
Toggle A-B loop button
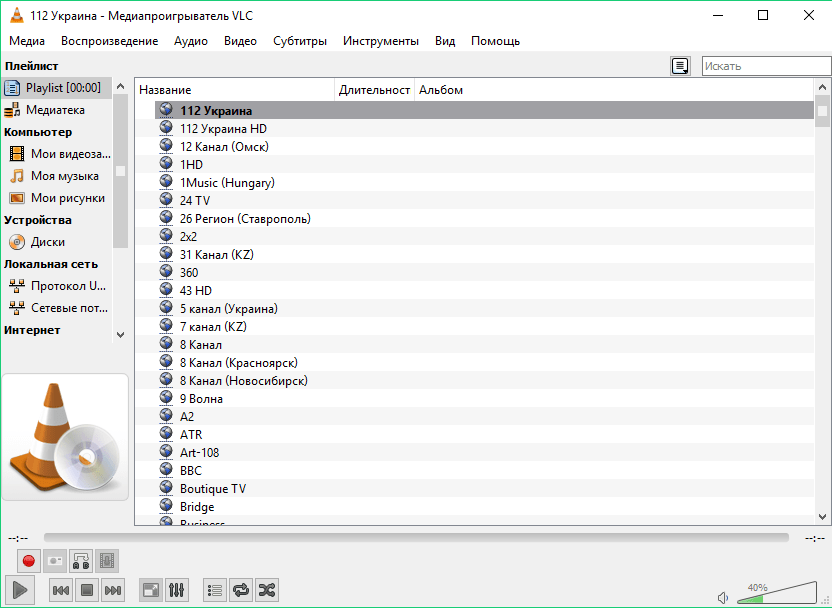tap(81, 561)
